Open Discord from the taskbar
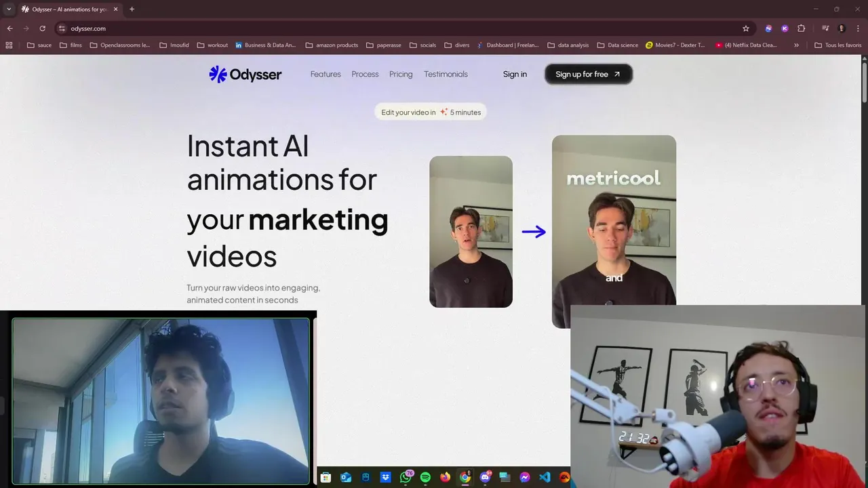This screenshot has width=868, height=488. [x=486, y=477]
